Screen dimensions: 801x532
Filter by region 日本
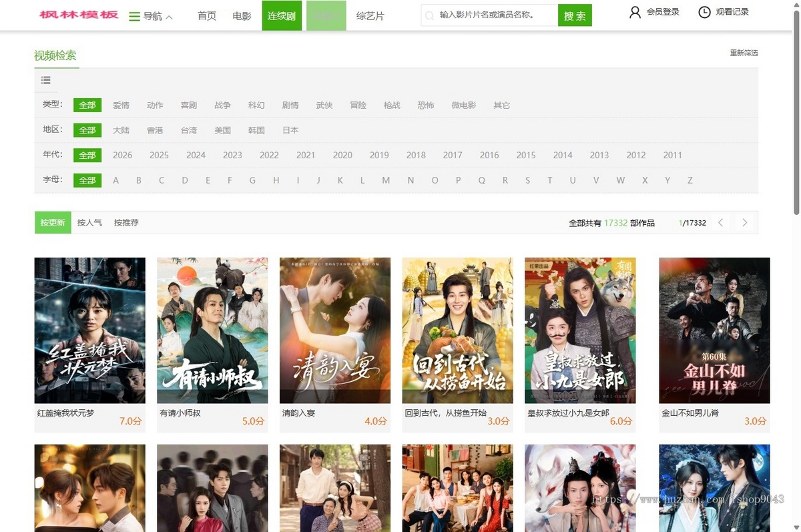[290, 130]
